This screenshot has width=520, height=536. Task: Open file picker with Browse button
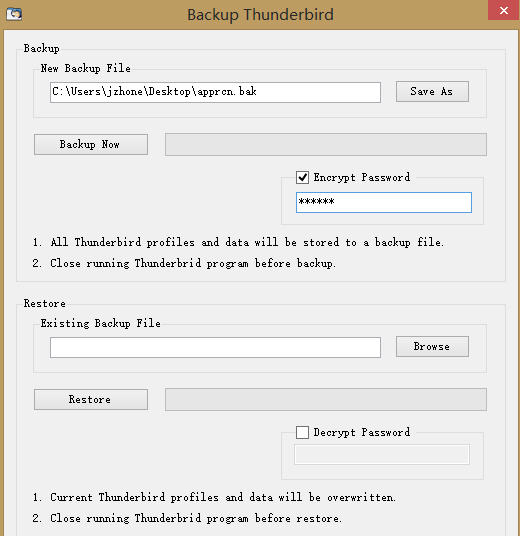(432, 347)
